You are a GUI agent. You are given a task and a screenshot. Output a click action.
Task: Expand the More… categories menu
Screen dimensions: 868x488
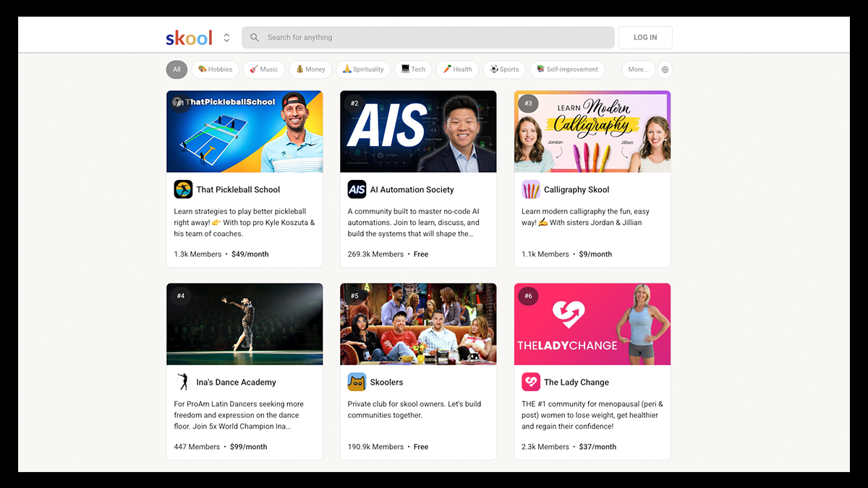pyautogui.click(x=638, y=69)
